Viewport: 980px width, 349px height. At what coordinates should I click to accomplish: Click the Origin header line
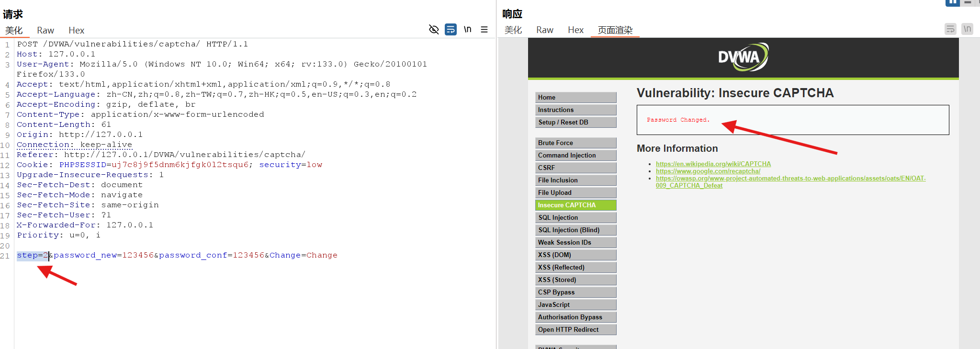[x=79, y=135]
